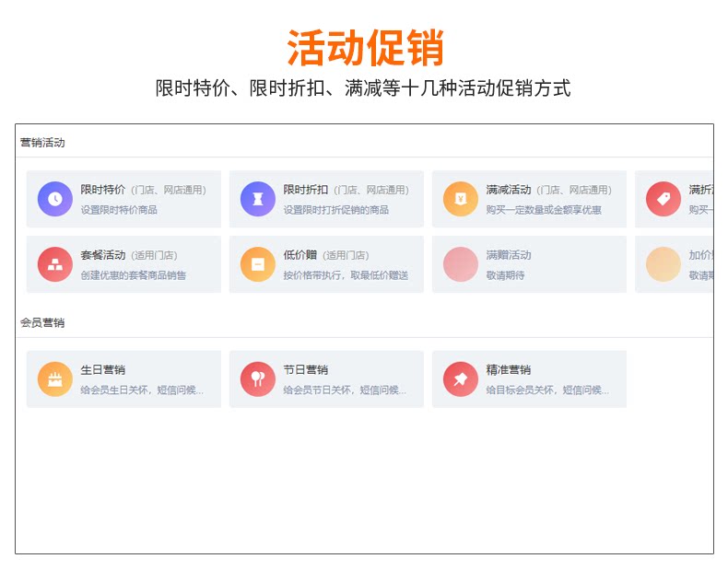
Task: Click (门店、网店通用) note beside 满减活动
Action: click(574, 190)
